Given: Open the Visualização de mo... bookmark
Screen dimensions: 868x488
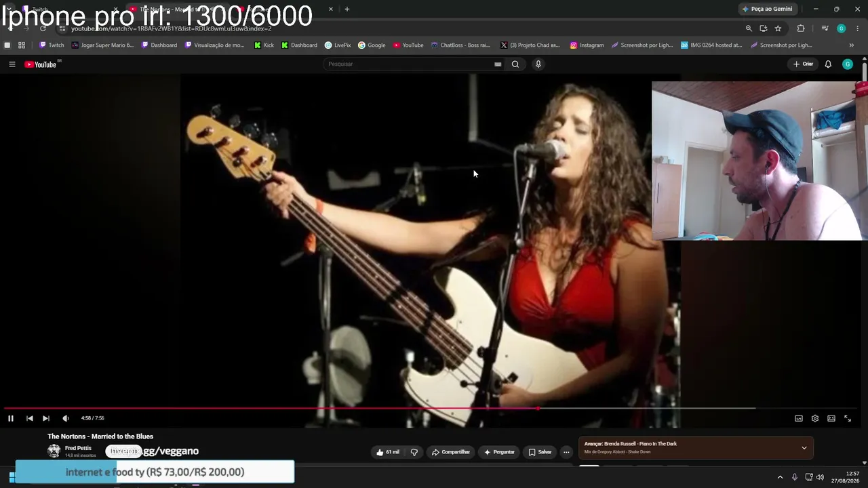Looking at the screenshot, I should pos(214,45).
